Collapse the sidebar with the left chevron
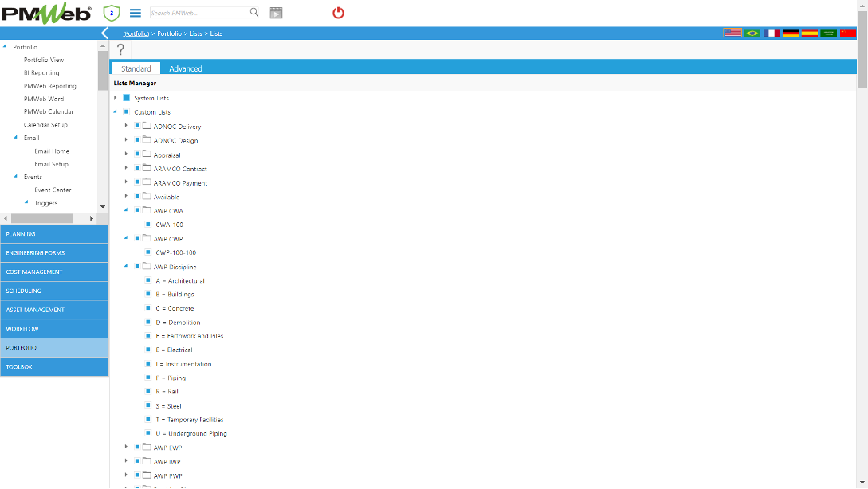Image resolution: width=868 pixels, height=489 pixels. (x=105, y=33)
